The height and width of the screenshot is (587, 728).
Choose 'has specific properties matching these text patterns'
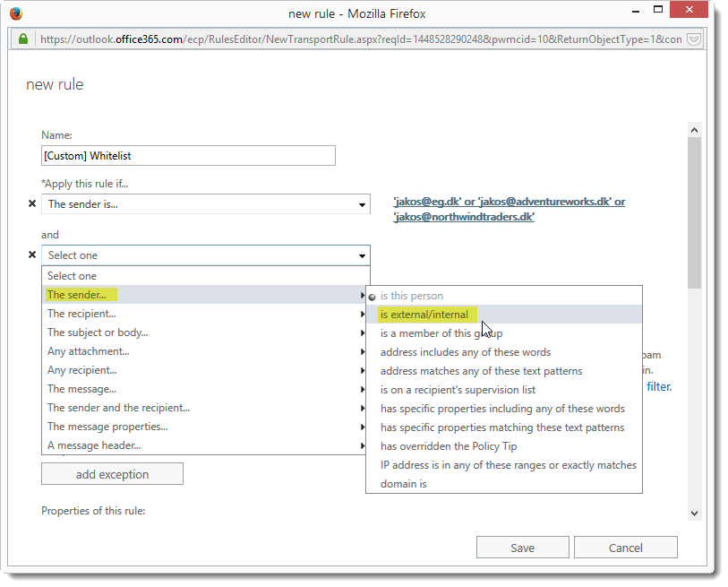[x=504, y=427]
